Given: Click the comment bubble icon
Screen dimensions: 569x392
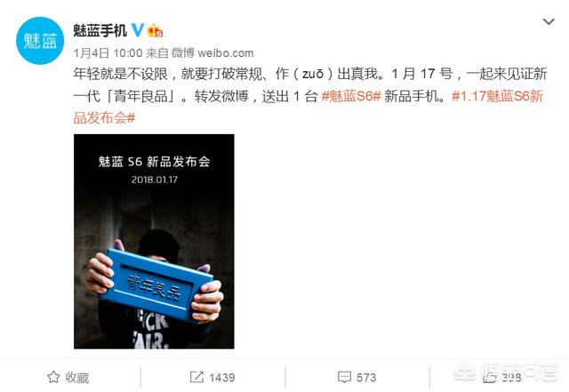Looking at the screenshot, I should click(x=344, y=377).
